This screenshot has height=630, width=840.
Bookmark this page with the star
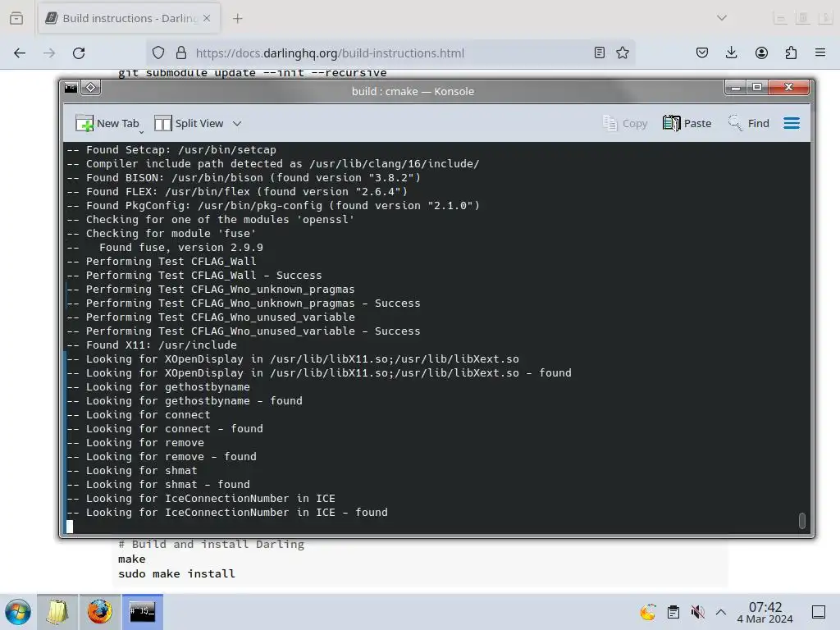(x=622, y=52)
